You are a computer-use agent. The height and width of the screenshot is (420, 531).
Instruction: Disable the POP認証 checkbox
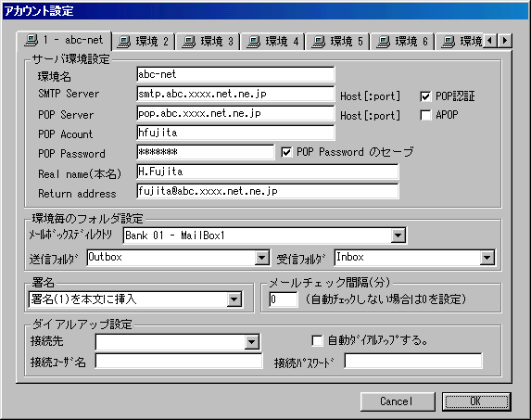pyautogui.click(x=425, y=96)
